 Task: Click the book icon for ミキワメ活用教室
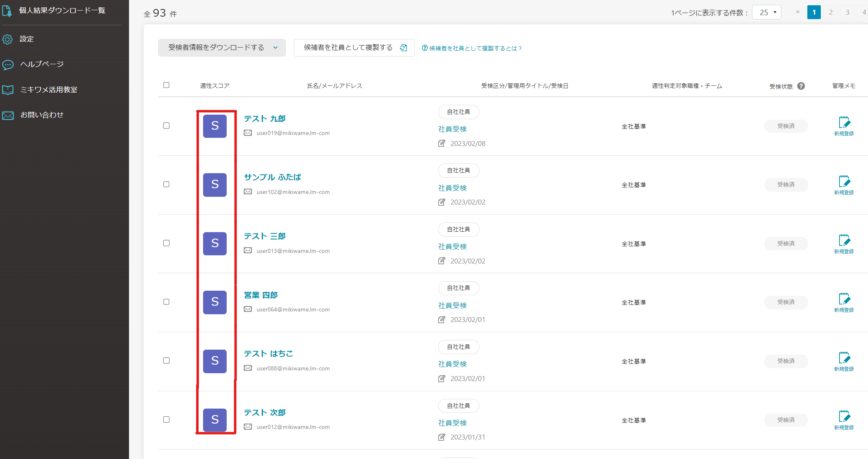8,90
